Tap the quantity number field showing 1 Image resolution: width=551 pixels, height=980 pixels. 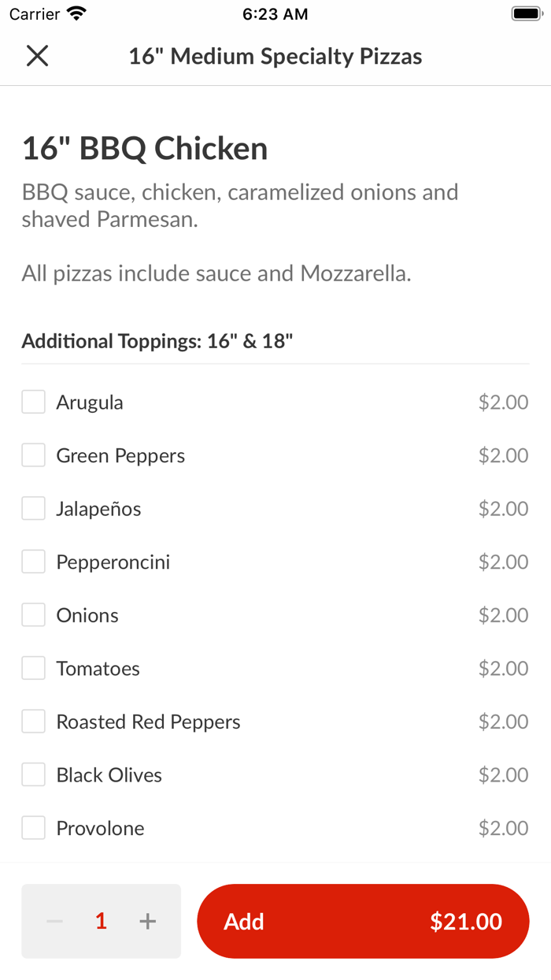100,921
